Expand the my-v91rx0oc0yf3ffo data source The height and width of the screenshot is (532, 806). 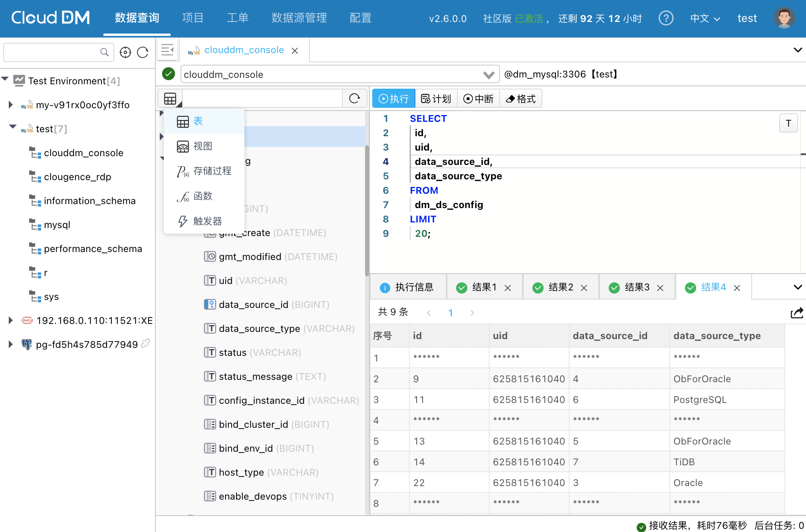11,105
